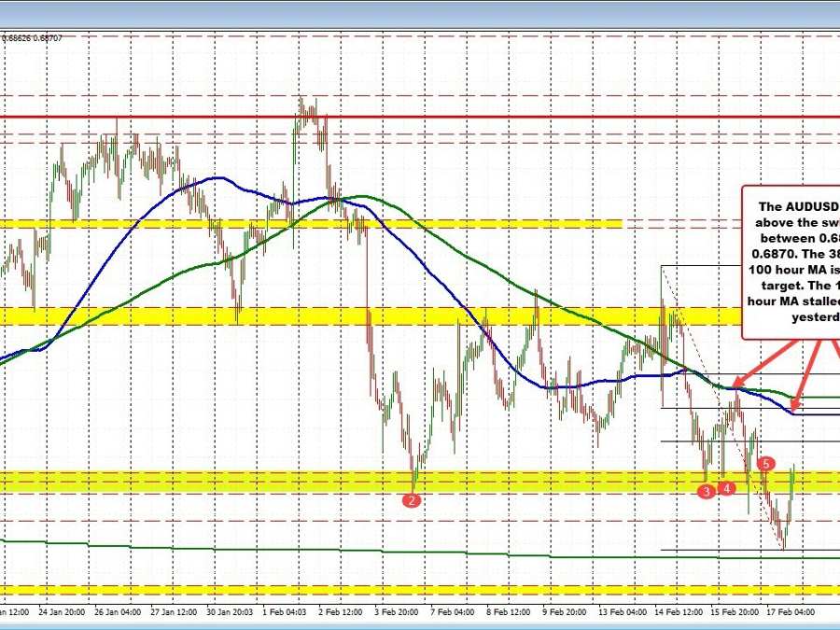The image size is (840, 630).
Task: Click the 13 Feb 04:00 axis label
Action: [x=623, y=613]
